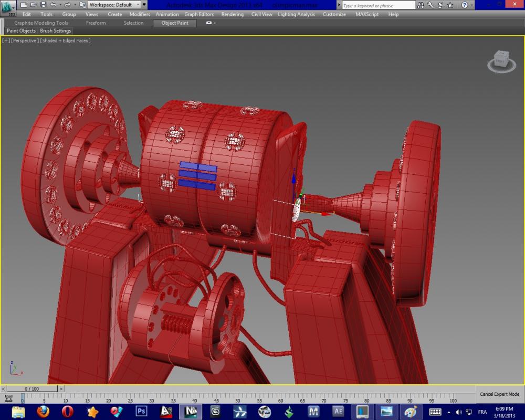This screenshot has width=525, height=420.
Task: Save the scene with the floppy disk icon
Action: point(43,5)
